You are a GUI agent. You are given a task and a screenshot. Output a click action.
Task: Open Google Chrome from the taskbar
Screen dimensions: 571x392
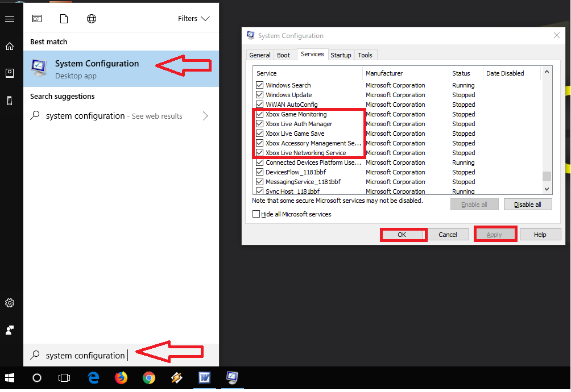[x=148, y=378]
